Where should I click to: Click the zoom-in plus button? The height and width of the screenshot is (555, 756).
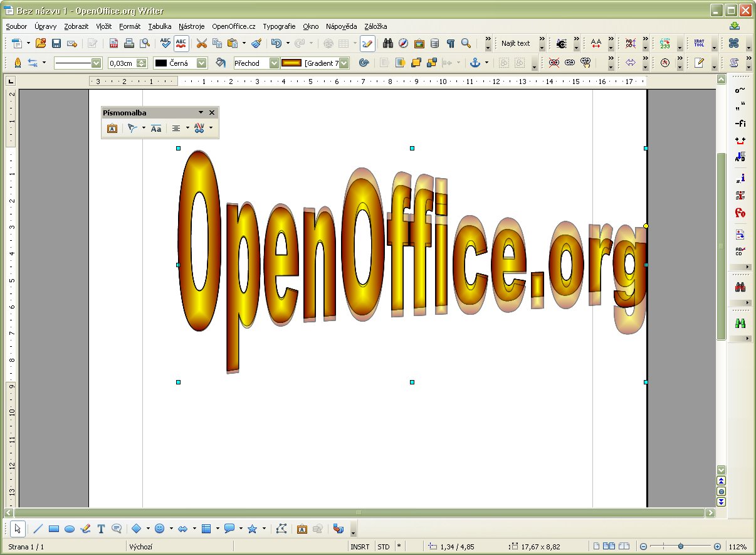point(717,547)
